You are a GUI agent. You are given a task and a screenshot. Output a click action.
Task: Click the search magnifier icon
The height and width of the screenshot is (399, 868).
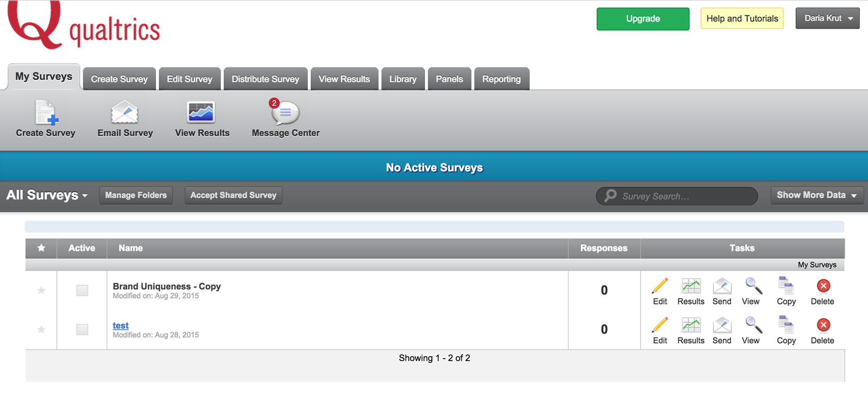[x=610, y=195]
